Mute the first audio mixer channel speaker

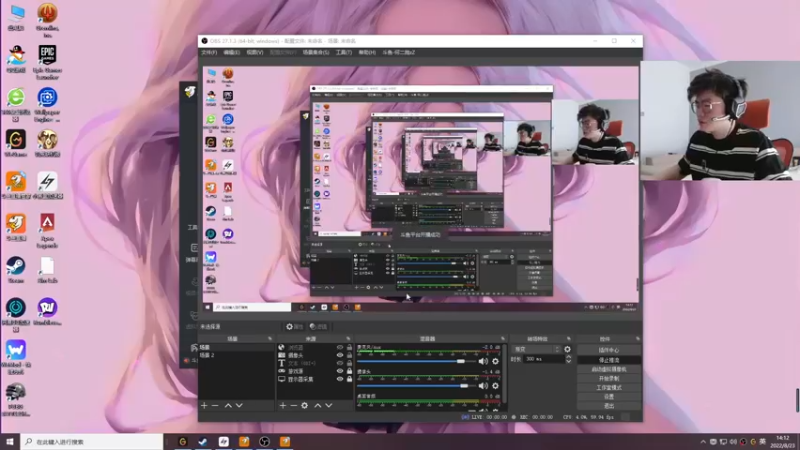coord(482,359)
